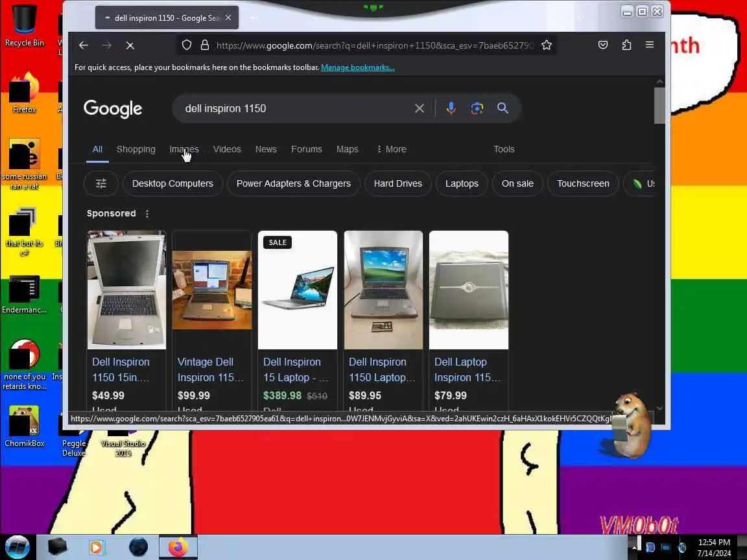This screenshot has height=560, width=747.
Task: Focus the browser URL address bar
Action: click(374, 45)
